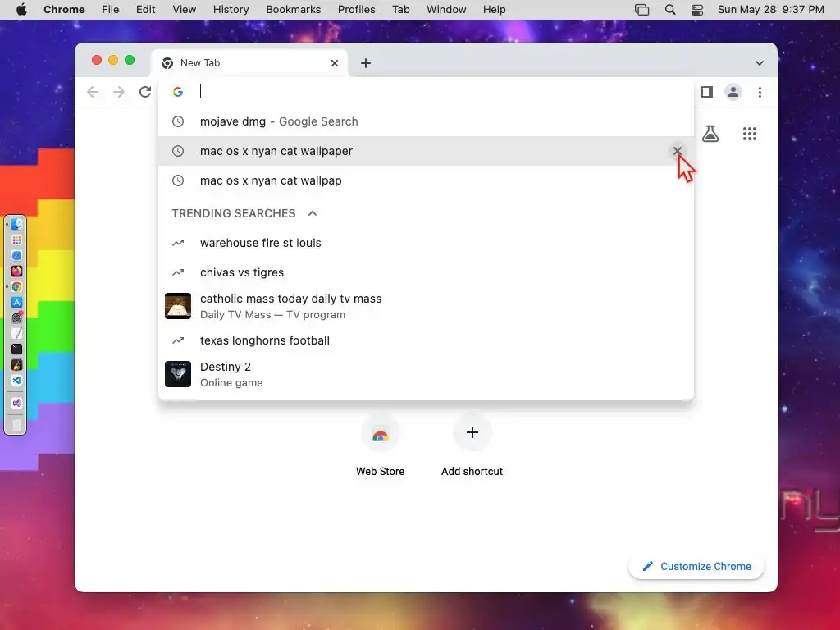Click the back navigation arrow
This screenshot has height=630, width=840.
(93, 92)
